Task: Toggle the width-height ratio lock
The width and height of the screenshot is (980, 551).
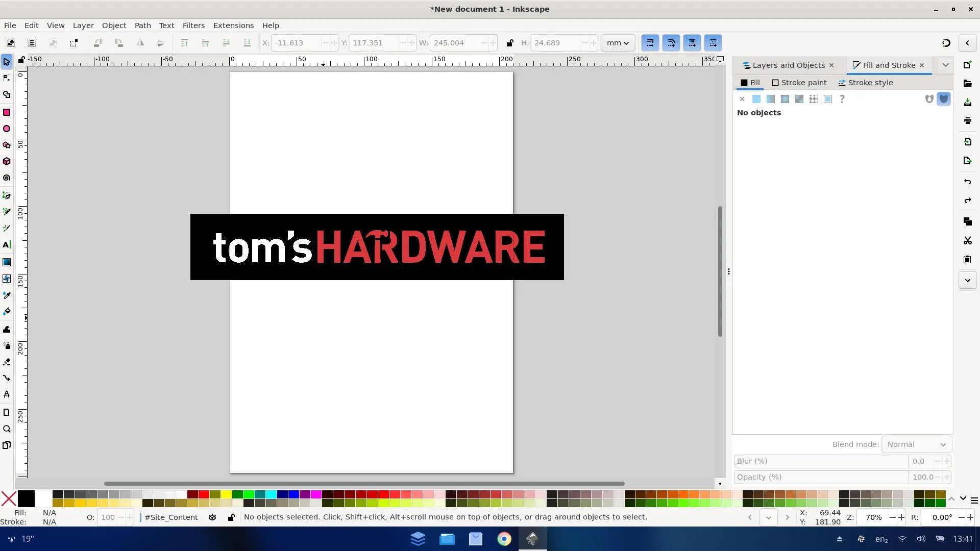Action: point(509,43)
